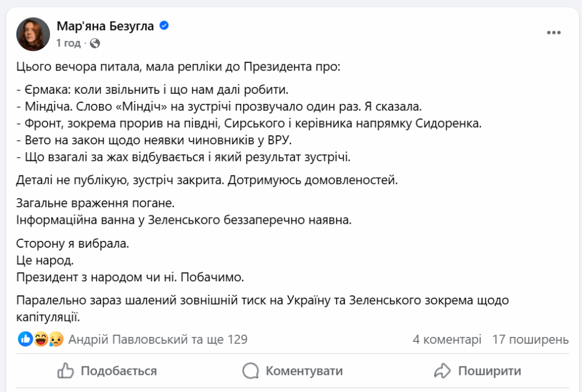Click the sad crying reaction icon
This screenshot has height=392, width=582.
point(55,340)
